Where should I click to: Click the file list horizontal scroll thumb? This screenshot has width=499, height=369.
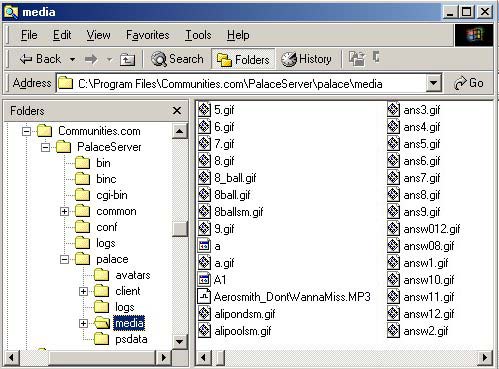coord(220,358)
